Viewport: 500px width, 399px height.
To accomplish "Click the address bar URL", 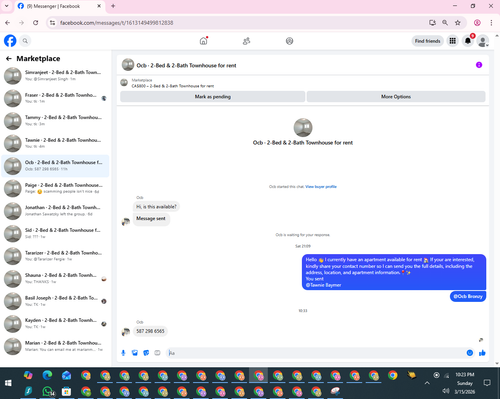I will [x=116, y=23].
